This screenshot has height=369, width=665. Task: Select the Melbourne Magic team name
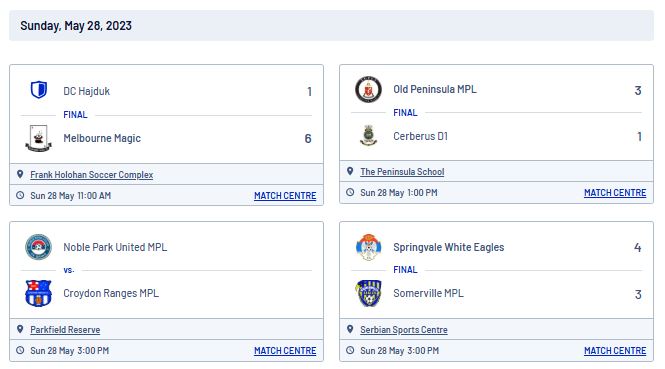pyautogui.click(x=102, y=138)
